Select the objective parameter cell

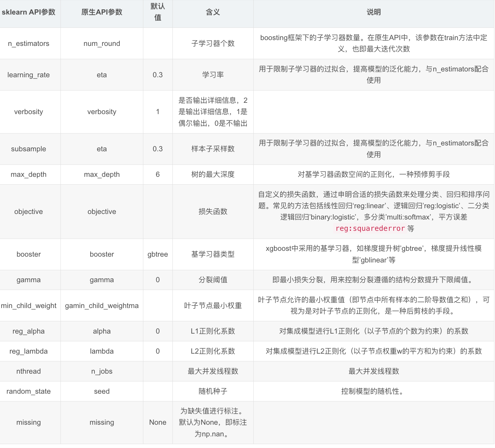28,211
